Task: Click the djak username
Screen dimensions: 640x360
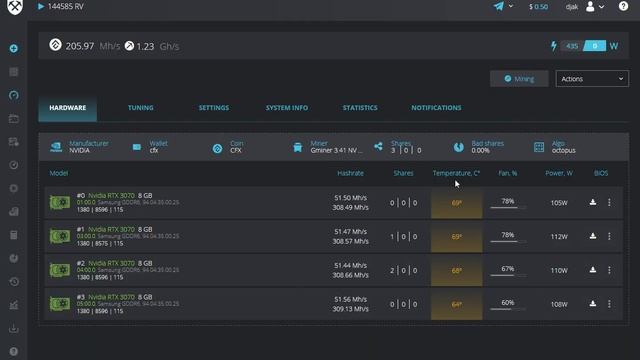Action: tap(571, 7)
